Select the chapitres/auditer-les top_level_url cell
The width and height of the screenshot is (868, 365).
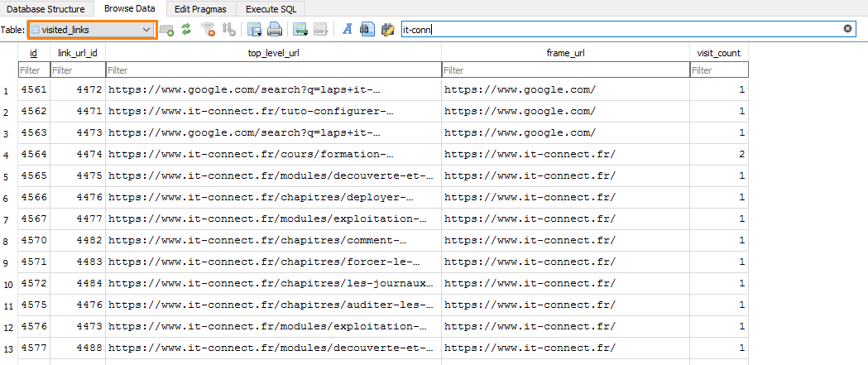273,305
